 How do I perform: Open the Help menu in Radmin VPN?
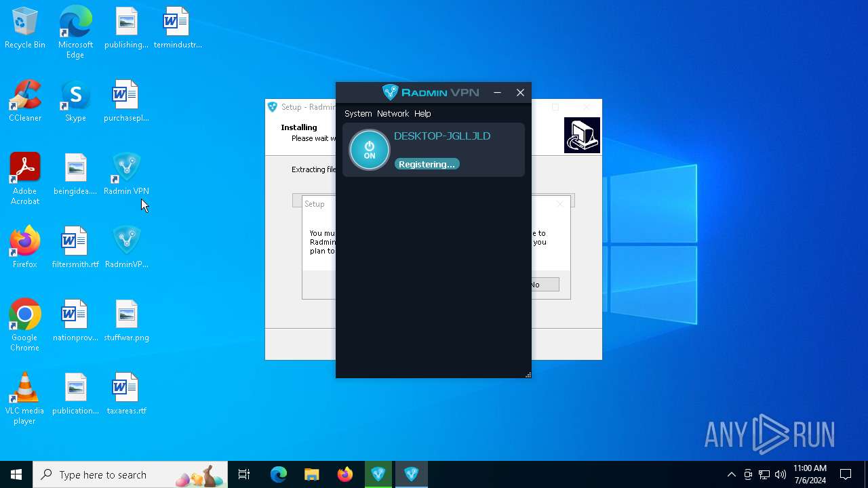point(422,113)
